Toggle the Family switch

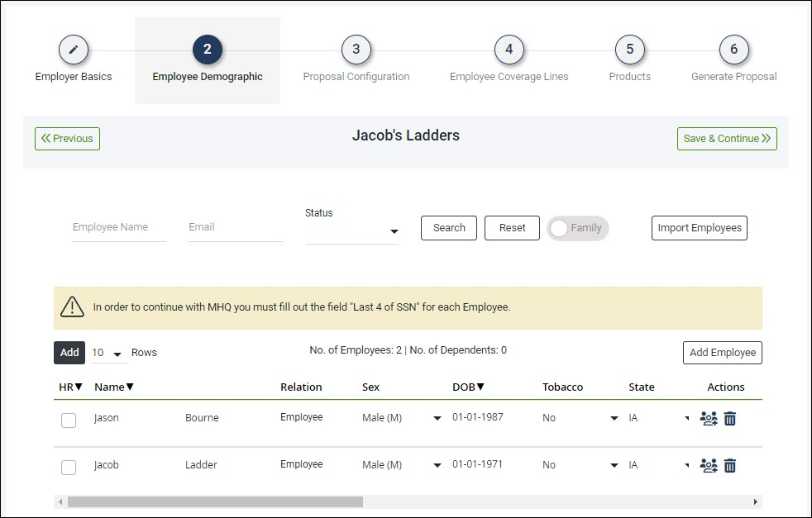[577, 228]
